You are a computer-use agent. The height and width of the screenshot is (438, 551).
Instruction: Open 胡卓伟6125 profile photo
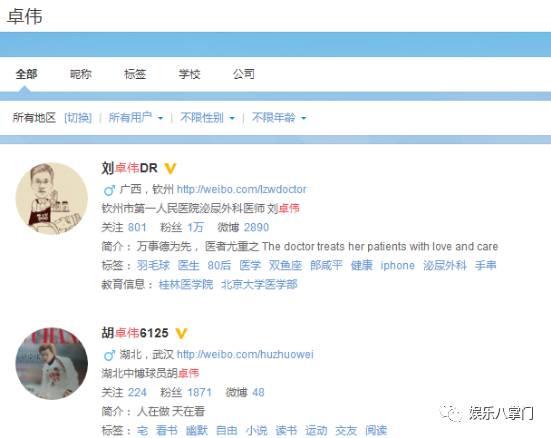click(52, 363)
